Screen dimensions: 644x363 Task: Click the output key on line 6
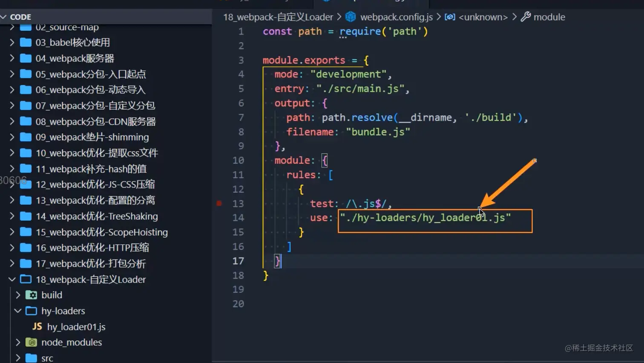tap(292, 103)
